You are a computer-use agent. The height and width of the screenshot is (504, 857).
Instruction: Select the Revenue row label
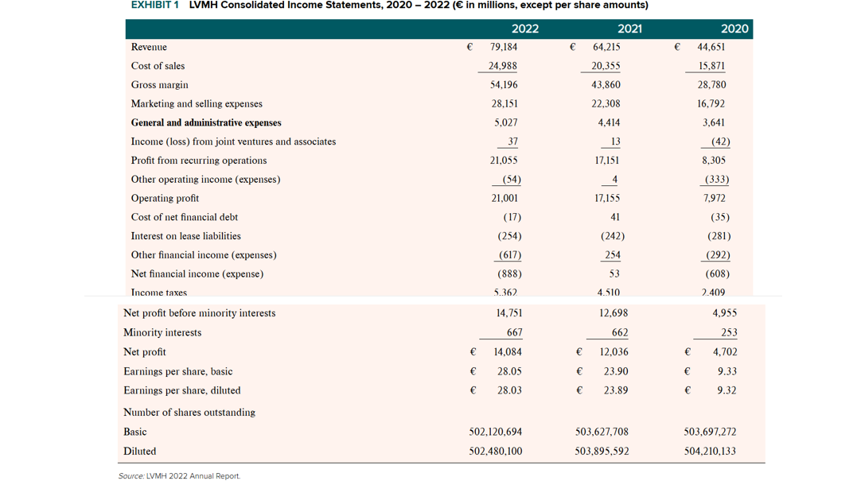click(147, 47)
